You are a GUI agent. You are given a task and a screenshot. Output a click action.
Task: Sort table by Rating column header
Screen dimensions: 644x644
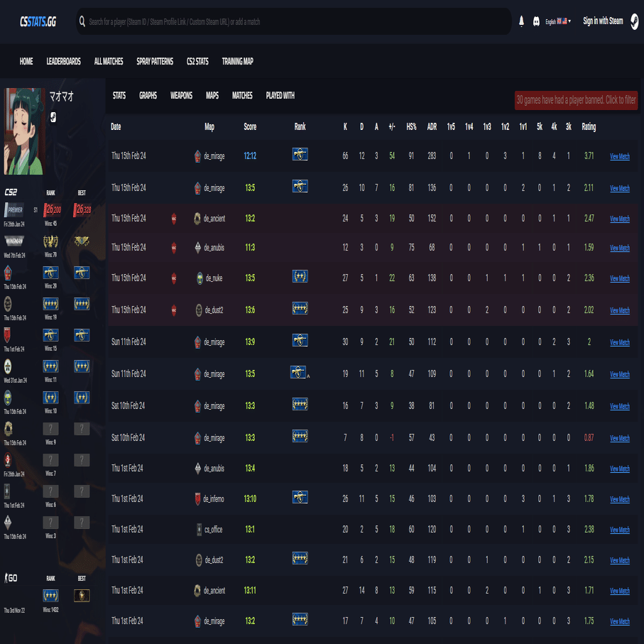pyautogui.click(x=589, y=126)
